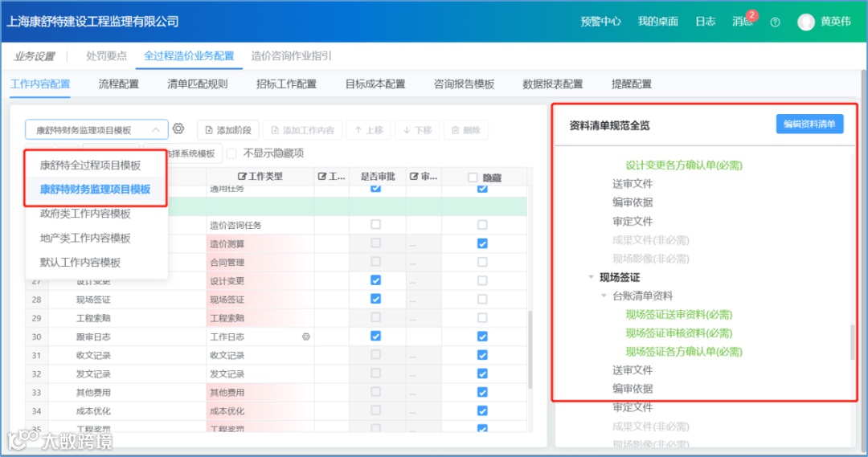The width and height of the screenshot is (868, 457).
Task: Open the 目标成本配置 sub-tab
Action: [x=375, y=84]
